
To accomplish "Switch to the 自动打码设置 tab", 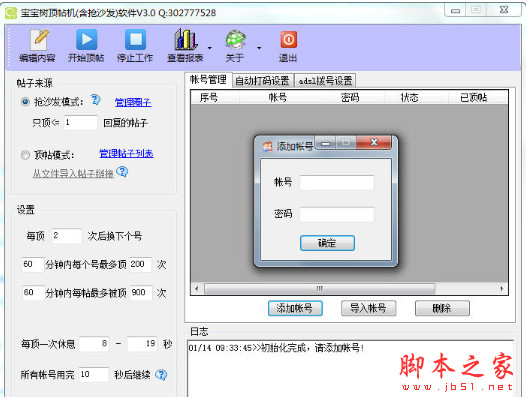I will point(262,81).
